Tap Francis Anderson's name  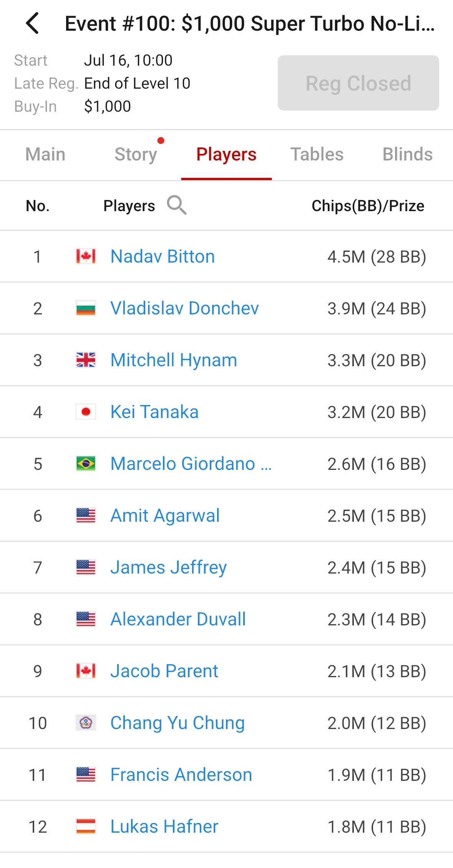pyautogui.click(x=181, y=775)
